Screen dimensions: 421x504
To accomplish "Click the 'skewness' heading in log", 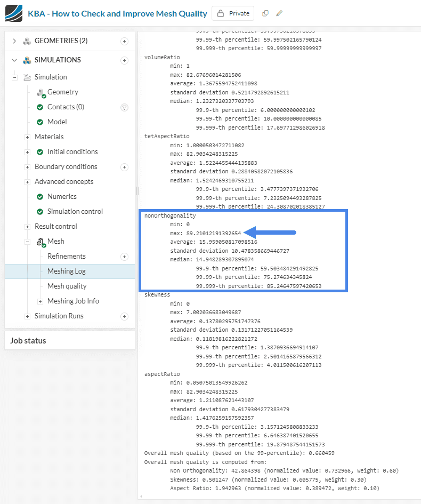I will coord(157,295).
